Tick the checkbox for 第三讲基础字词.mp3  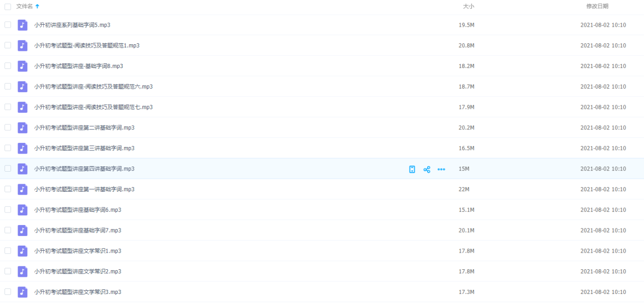[8, 148]
